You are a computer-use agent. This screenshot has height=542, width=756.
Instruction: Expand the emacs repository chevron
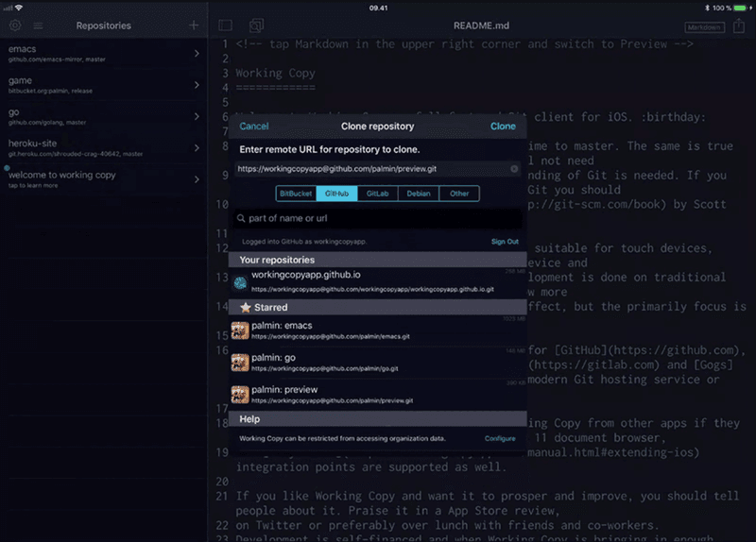pyautogui.click(x=197, y=54)
